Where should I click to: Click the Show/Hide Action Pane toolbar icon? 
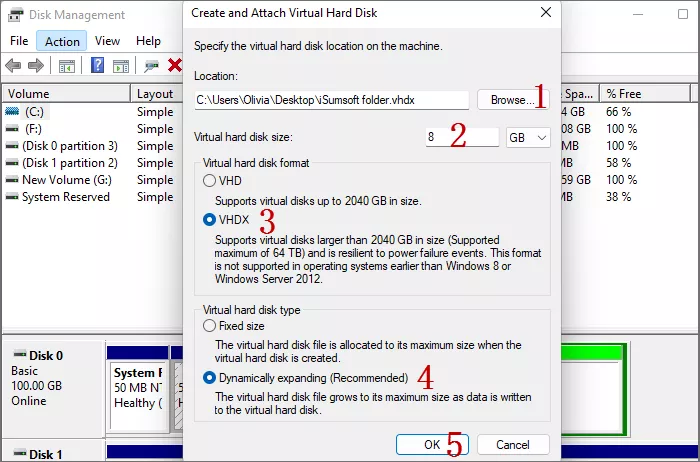point(121,66)
